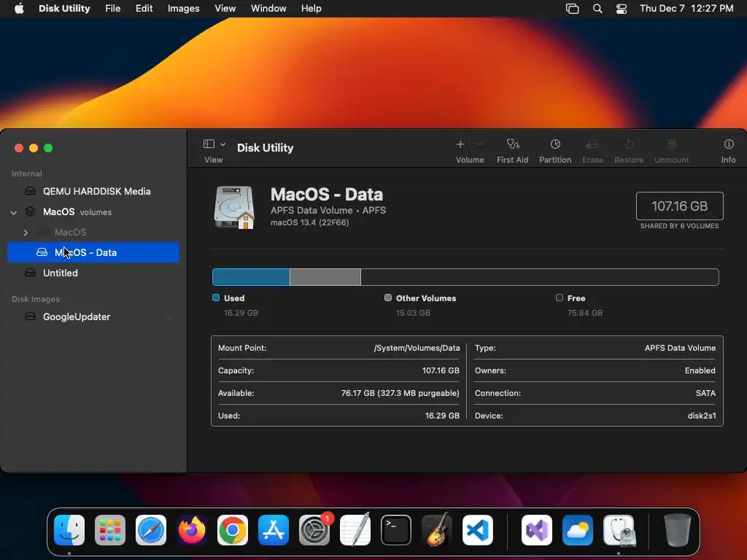Click the 107.16 GB capacity box

click(679, 206)
